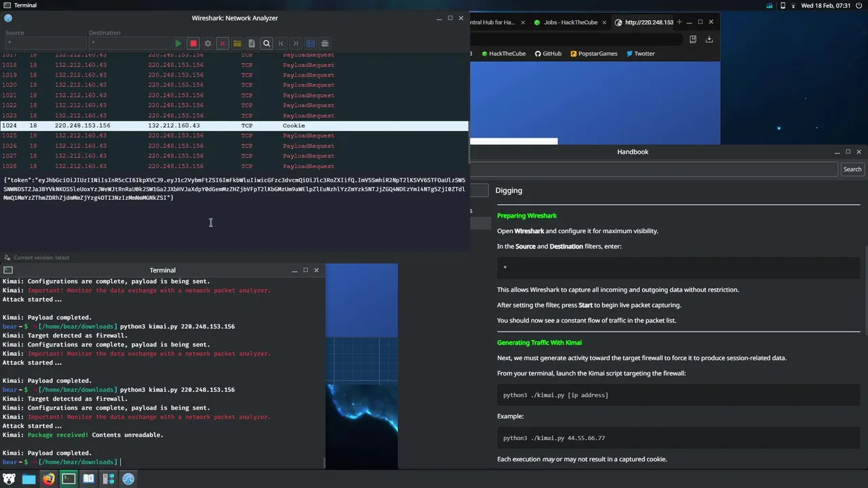The height and width of the screenshot is (488, 868).
Task: Stop capture with the red stop button
Action: [x=193, y=43]
